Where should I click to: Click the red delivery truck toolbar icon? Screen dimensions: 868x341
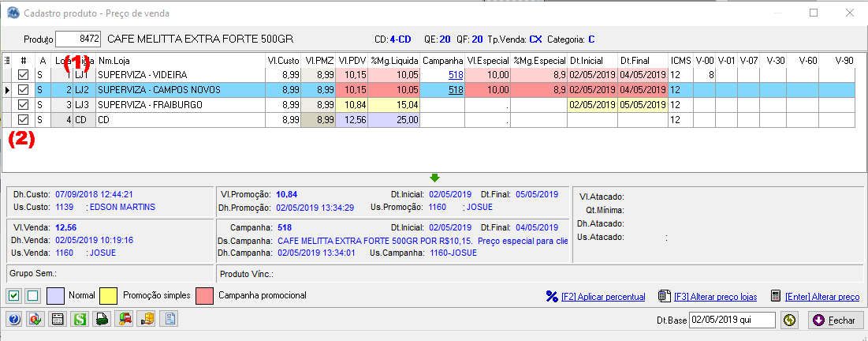tap(125, 320)
